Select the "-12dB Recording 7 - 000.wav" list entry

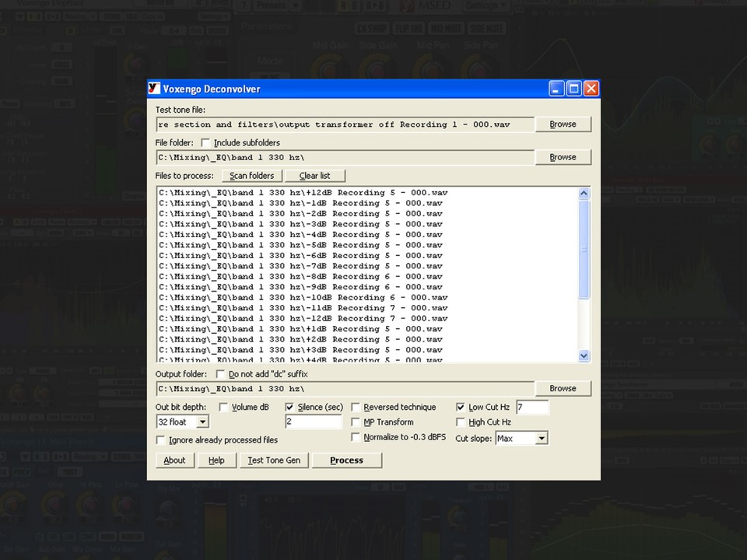coord(303,319)
